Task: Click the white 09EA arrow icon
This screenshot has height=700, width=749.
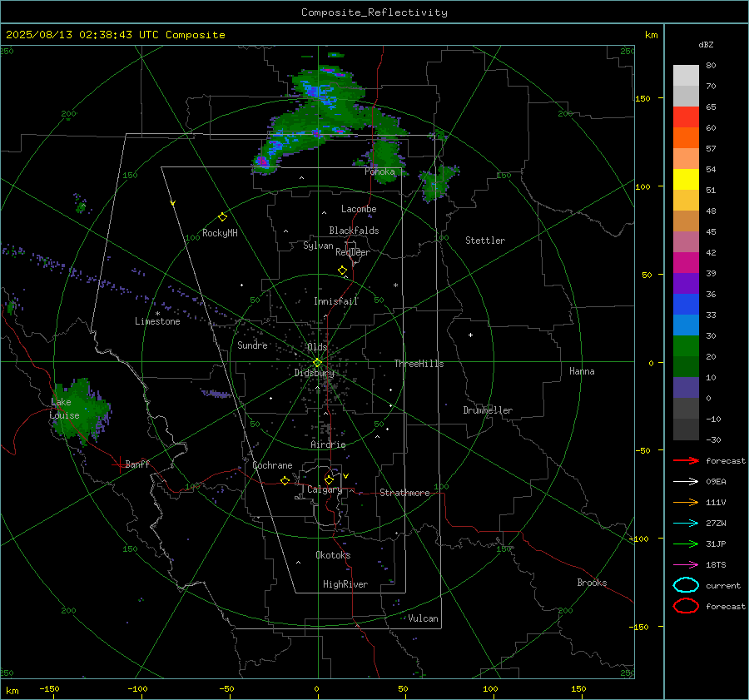Action: click(686, 481)
